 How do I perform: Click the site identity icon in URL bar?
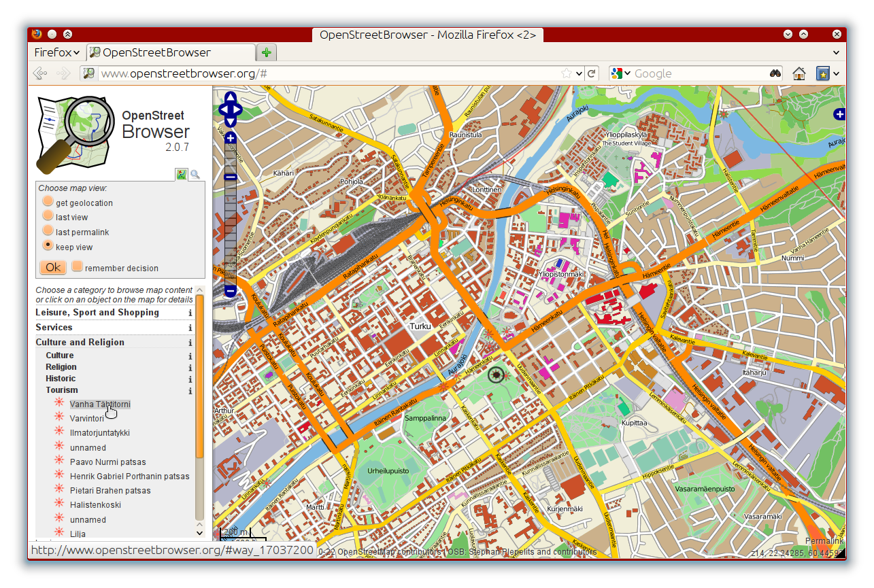click(88, 73)
